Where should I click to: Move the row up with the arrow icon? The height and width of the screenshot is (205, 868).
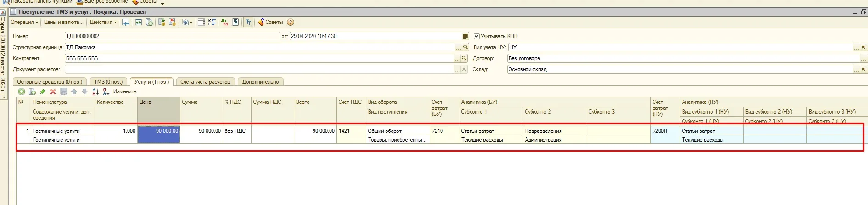(74, 91)
